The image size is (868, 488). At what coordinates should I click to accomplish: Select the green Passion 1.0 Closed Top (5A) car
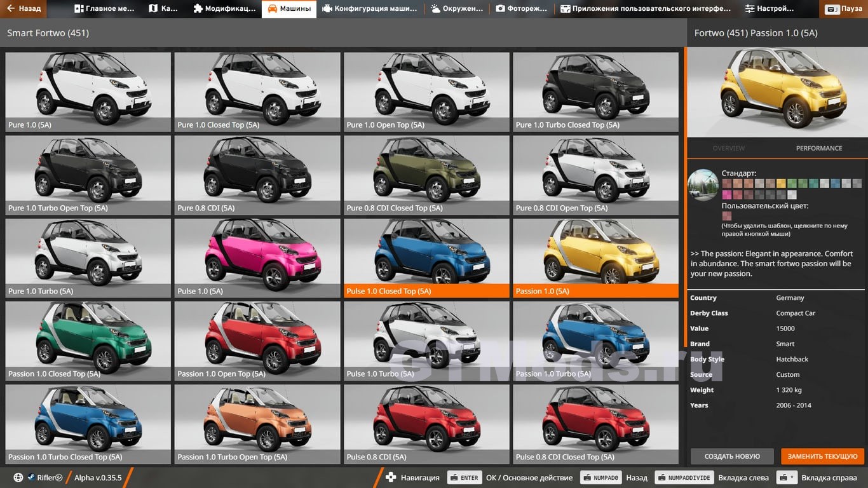[x=88, y=341]
